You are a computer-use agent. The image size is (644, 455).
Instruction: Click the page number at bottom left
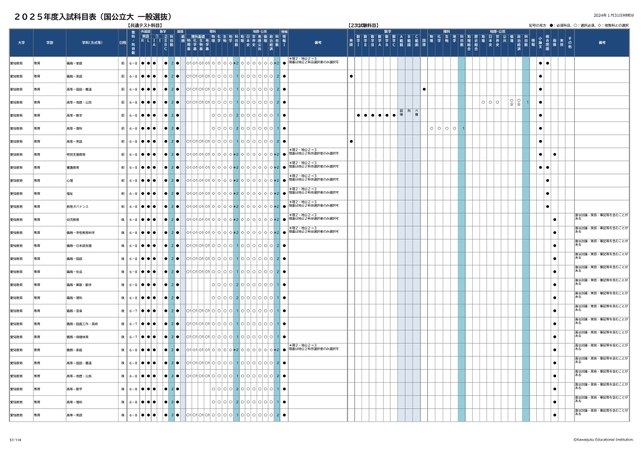coord(14,437)
